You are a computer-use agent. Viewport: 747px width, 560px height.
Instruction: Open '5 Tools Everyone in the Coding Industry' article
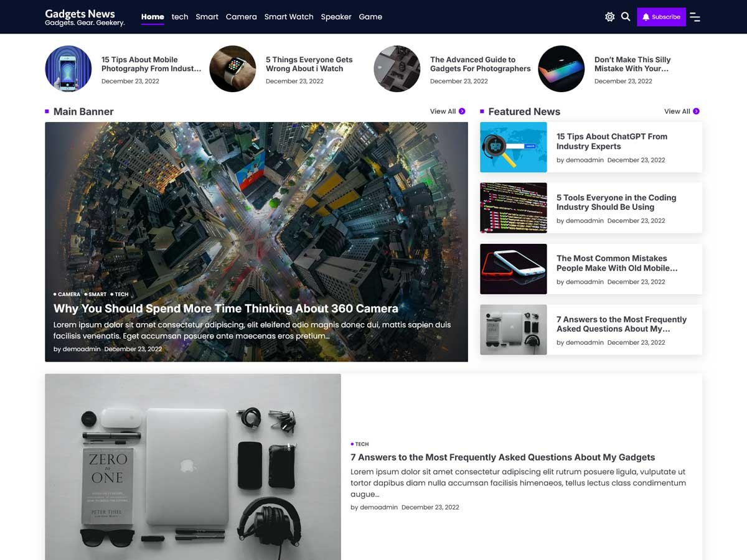pos(616,202)
